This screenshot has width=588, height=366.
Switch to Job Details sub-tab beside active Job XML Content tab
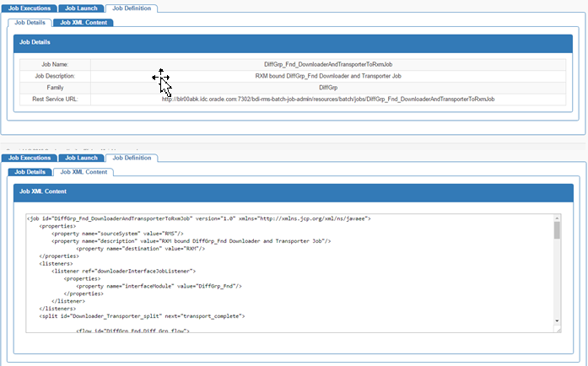pos(30,172)
